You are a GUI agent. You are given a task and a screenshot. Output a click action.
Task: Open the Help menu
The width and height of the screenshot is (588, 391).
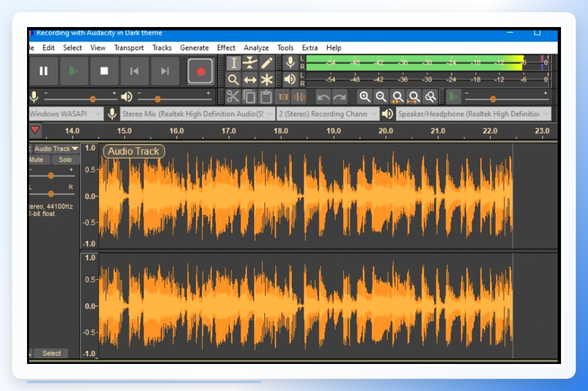[334, 48]
